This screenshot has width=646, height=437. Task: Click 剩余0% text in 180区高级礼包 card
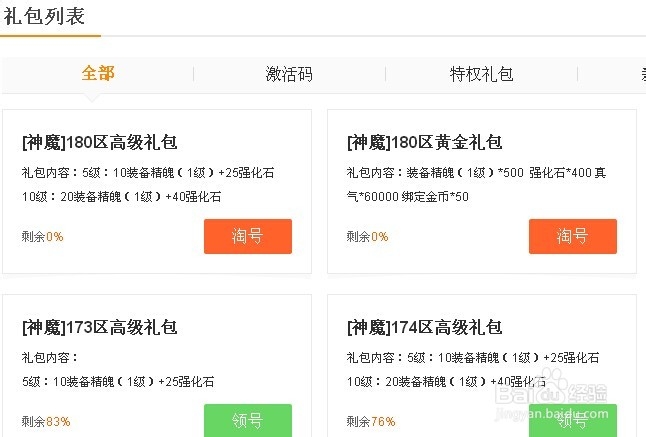pos(42,236)
